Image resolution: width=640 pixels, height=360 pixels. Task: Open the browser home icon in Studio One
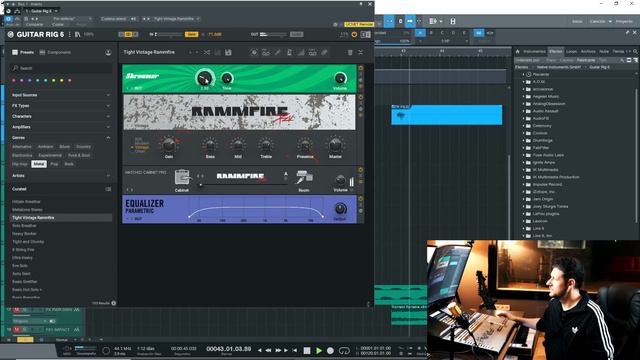pyautogui.click(x=518, y=51)
